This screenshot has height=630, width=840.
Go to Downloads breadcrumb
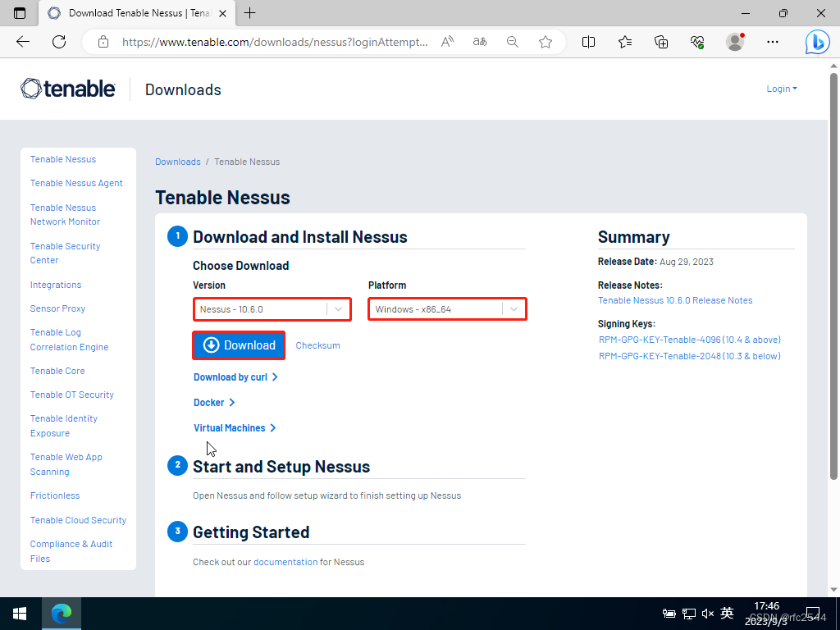coord(178,162)
